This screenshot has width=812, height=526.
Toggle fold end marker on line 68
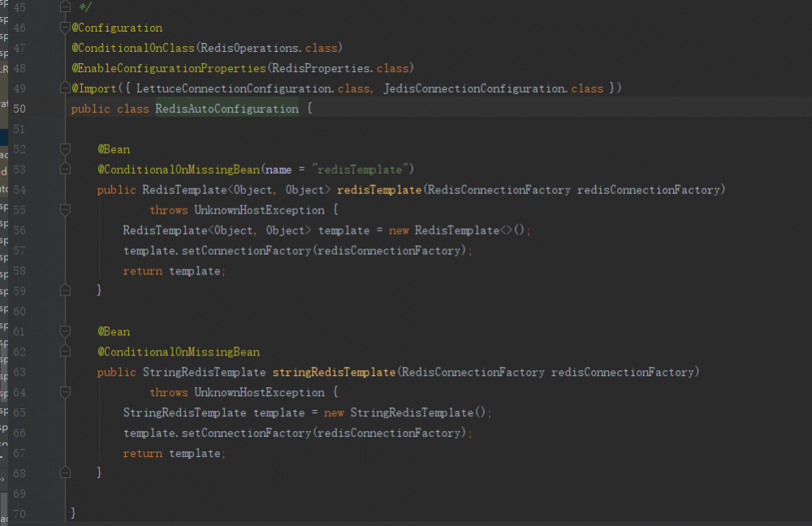coord(65,473)
